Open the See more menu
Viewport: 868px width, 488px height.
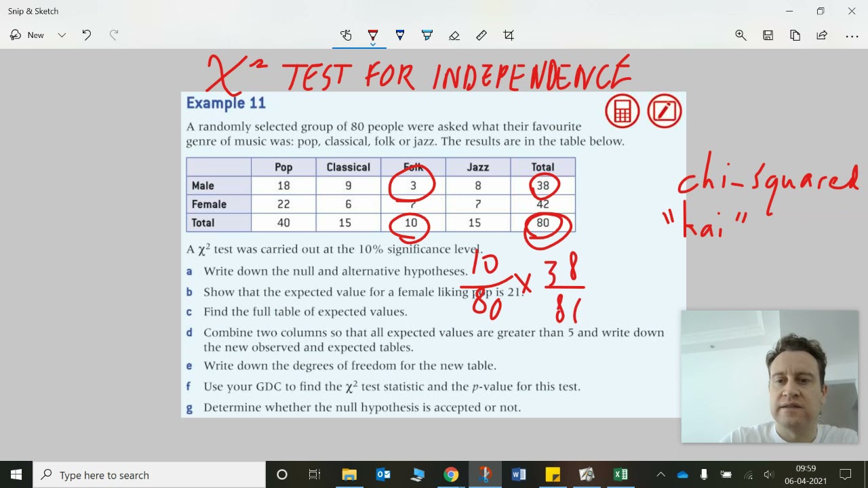tap(852, 35)
